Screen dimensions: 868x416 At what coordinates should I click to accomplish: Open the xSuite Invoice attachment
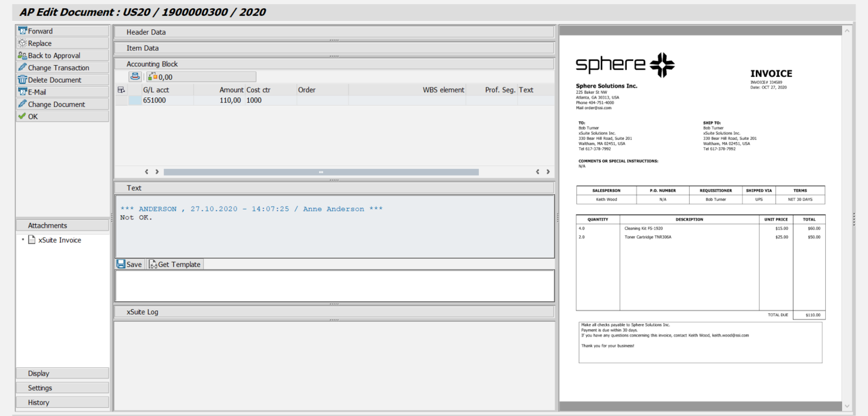pos(59,240)
